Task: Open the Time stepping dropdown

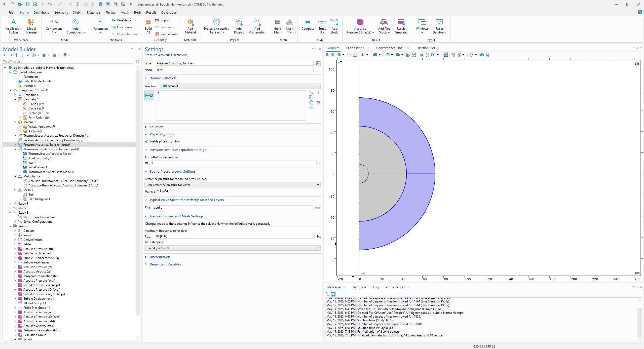Action: click(232, 248)
